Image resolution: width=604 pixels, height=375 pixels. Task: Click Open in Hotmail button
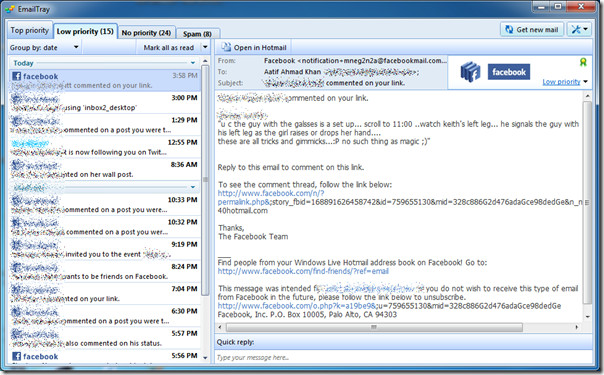click(x=254, y=48)
